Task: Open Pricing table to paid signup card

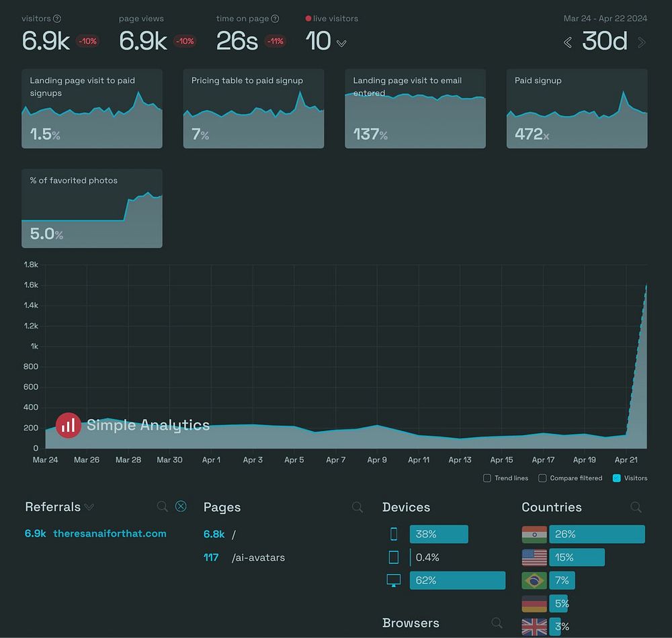Action: (x=253, y=109)
